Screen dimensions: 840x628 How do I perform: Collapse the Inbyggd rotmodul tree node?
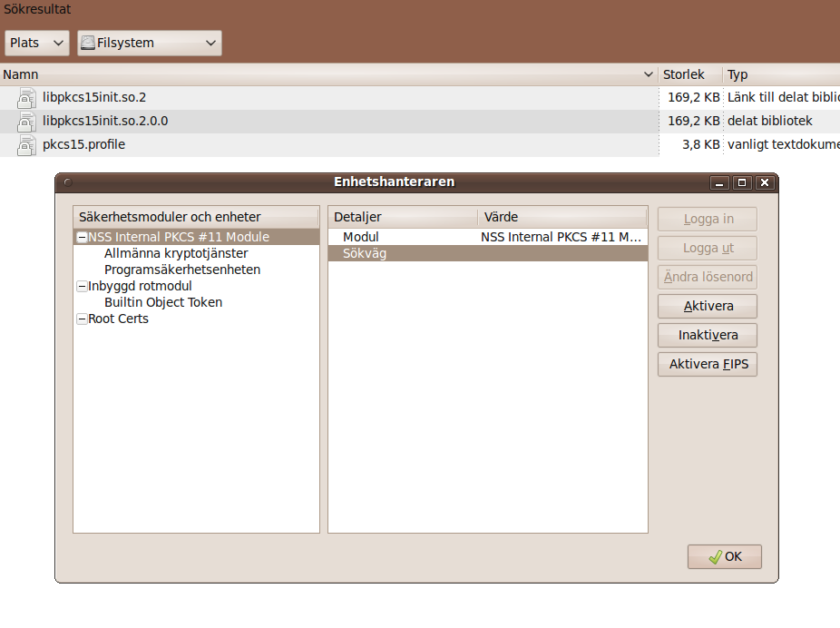(82, 286)
